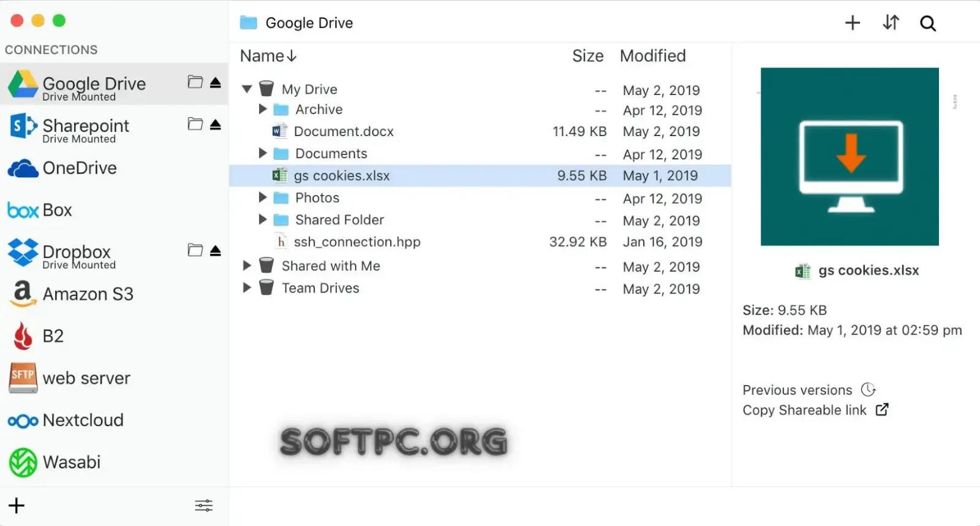The width and height of the screenshot is (980, 526).
Task: Open the transfers arrows icon
Action: coord(891,23)
